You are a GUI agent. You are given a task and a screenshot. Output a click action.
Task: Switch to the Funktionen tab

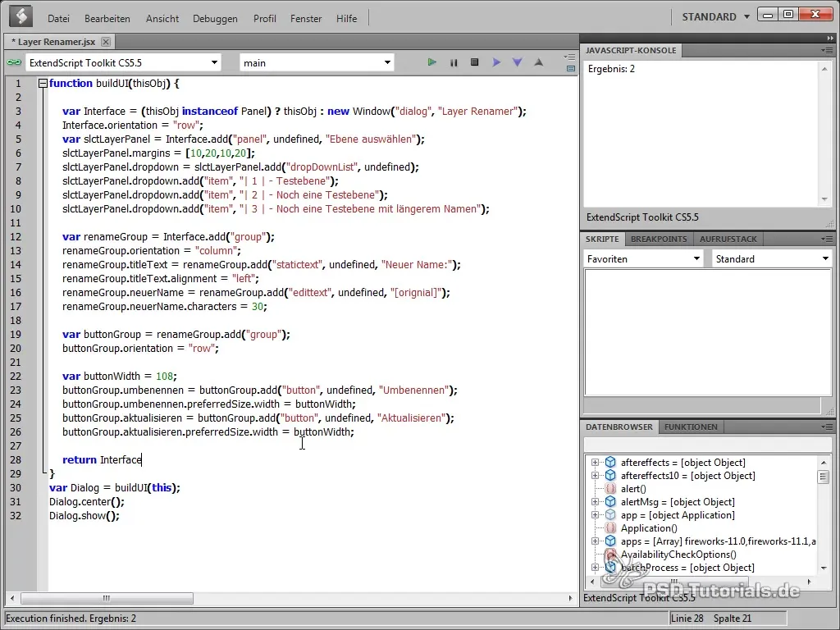[x=691, y=427]
